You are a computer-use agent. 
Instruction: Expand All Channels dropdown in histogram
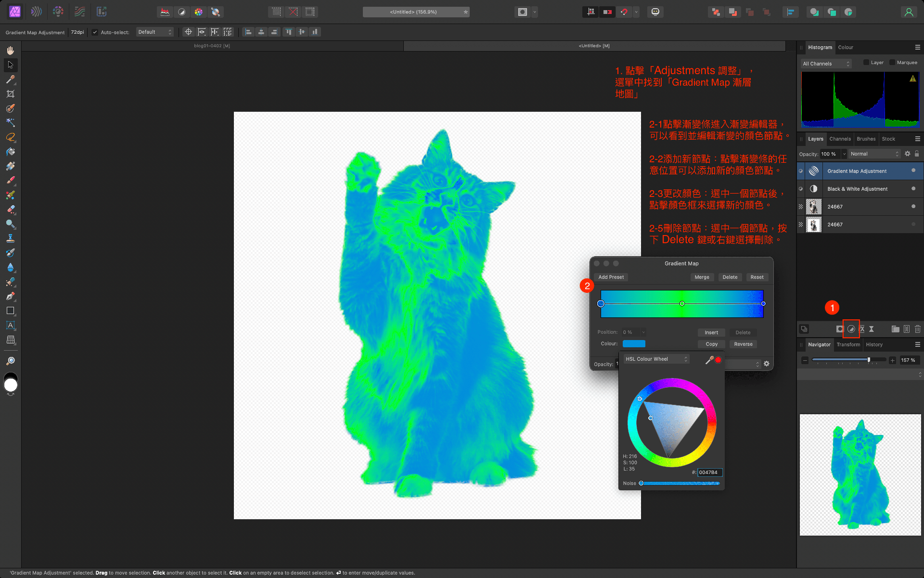pos(825,63)
